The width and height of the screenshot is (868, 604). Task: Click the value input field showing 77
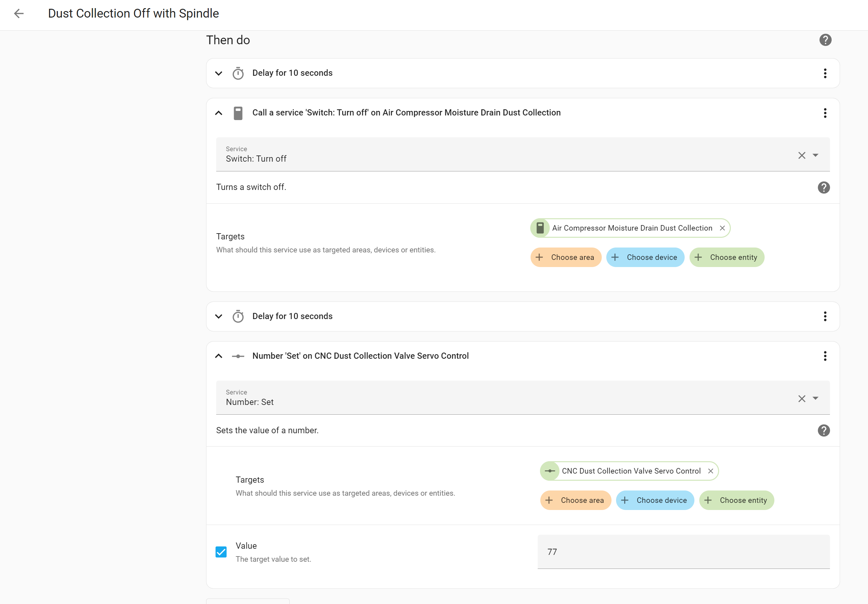coord(684,552)
